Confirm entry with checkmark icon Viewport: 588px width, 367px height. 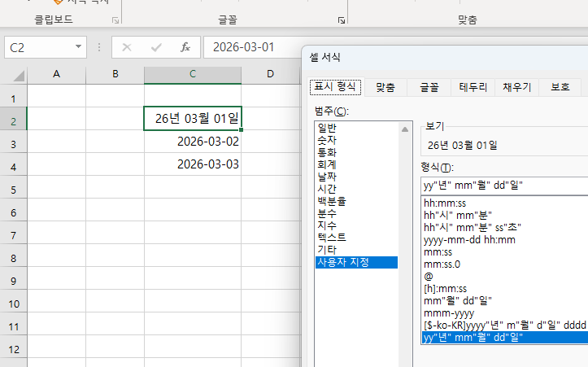(156, 47)
